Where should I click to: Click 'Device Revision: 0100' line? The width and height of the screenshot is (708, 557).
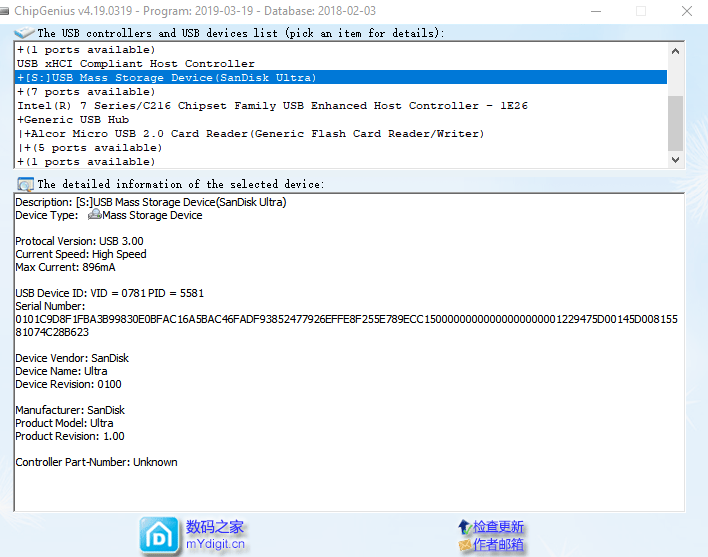coord(69,384)
